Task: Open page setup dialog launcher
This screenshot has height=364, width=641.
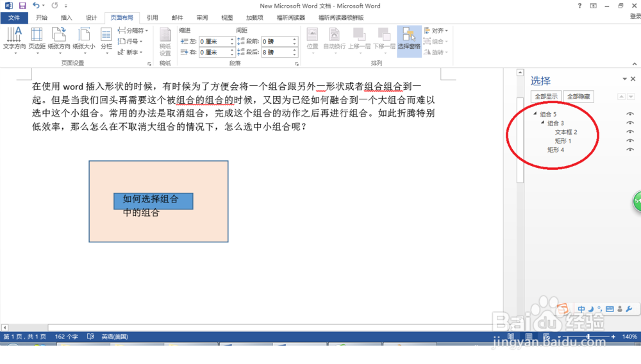Action: [149, 63]
